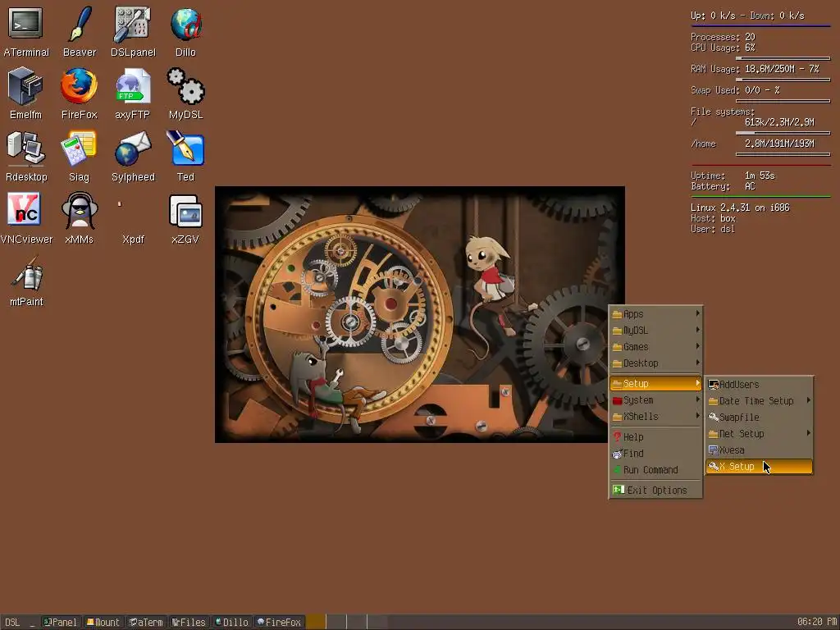
Task: Expand the Games submenu
Action: pyautogui.click(x=655, y=347)
